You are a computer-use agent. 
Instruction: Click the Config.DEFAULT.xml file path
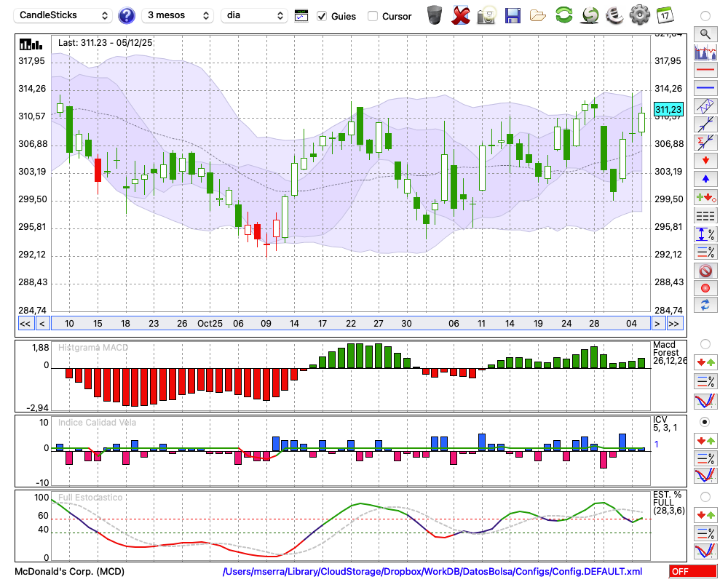432,572
